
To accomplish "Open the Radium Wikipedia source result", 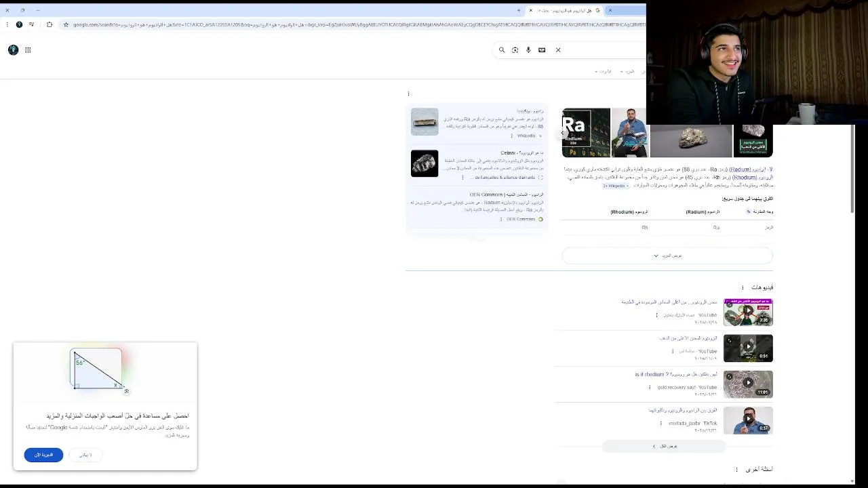I will pyautogui.click(x=530, y=110).
